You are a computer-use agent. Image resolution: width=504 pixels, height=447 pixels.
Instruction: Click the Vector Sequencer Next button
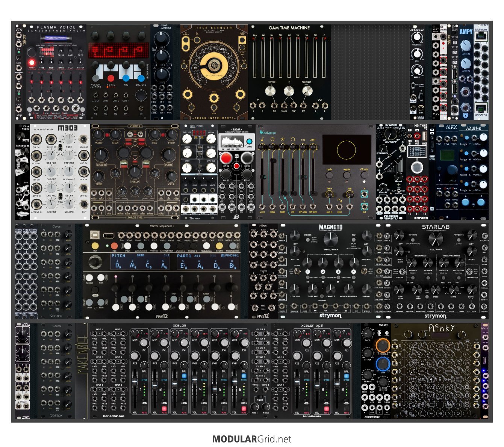(x=101, y=302)
